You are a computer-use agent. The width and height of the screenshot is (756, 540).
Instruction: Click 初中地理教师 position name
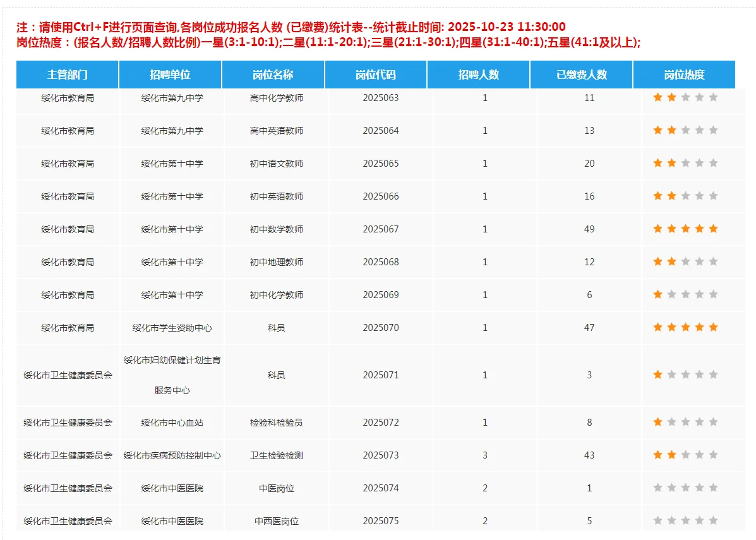(x=276, y=262)
